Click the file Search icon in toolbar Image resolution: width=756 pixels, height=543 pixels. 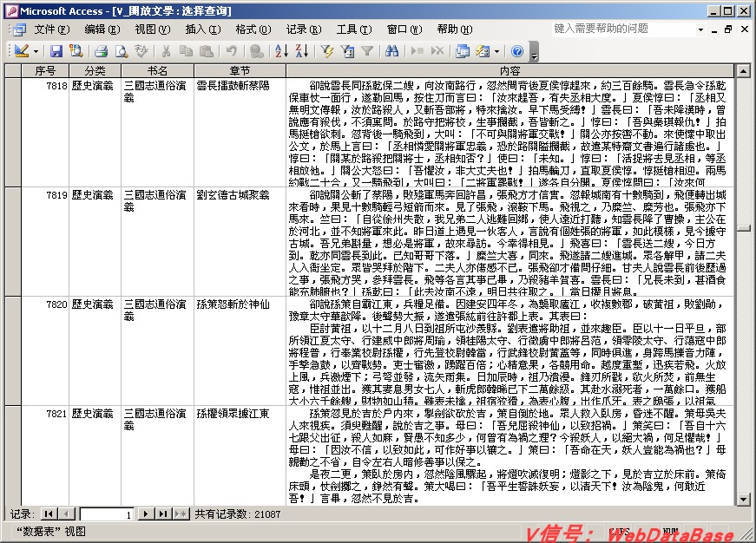click(76, 50)
